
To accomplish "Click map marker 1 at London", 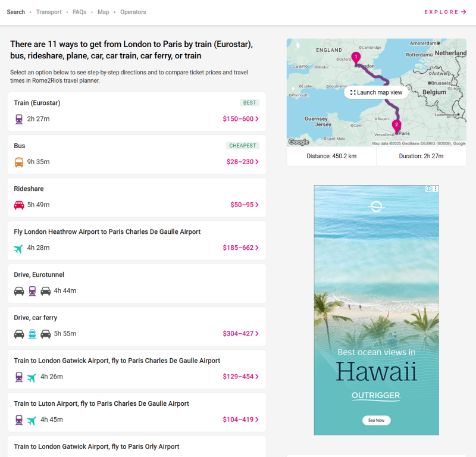I will point(356,58).
